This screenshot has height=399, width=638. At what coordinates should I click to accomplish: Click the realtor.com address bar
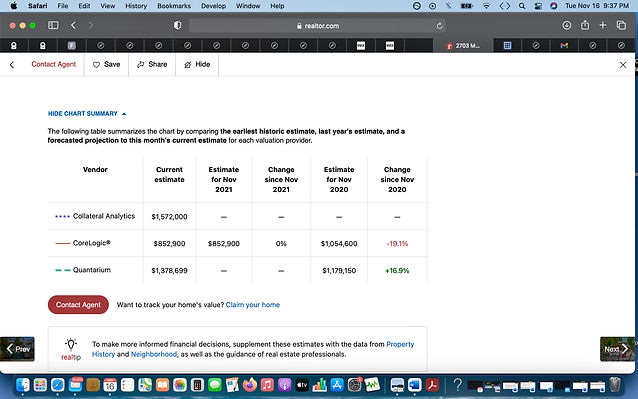[x=318, y=26]
